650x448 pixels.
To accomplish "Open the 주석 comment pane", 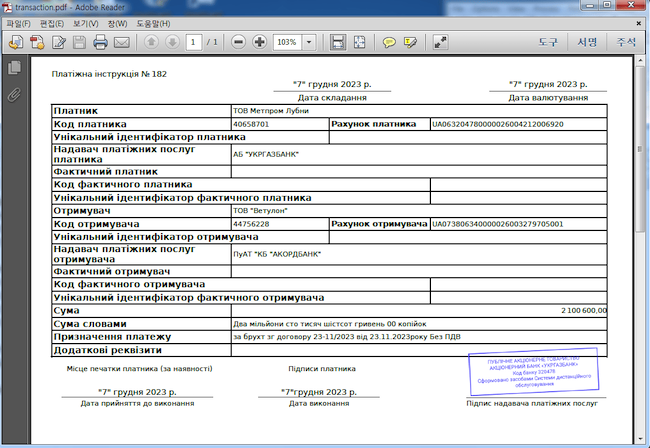I will pyautogui.click(x=626, y=42).
